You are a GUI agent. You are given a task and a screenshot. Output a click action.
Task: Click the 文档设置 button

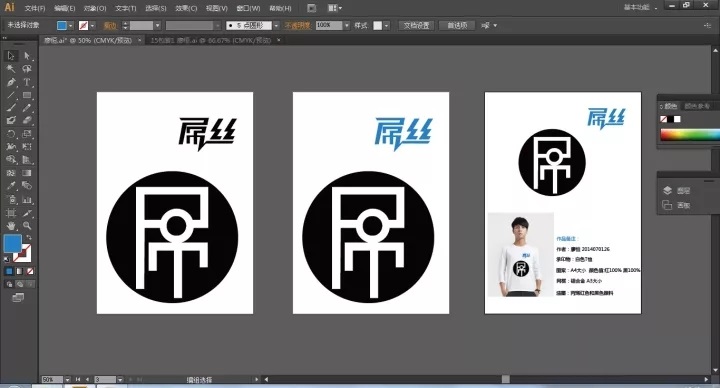(x=416, y=26)
